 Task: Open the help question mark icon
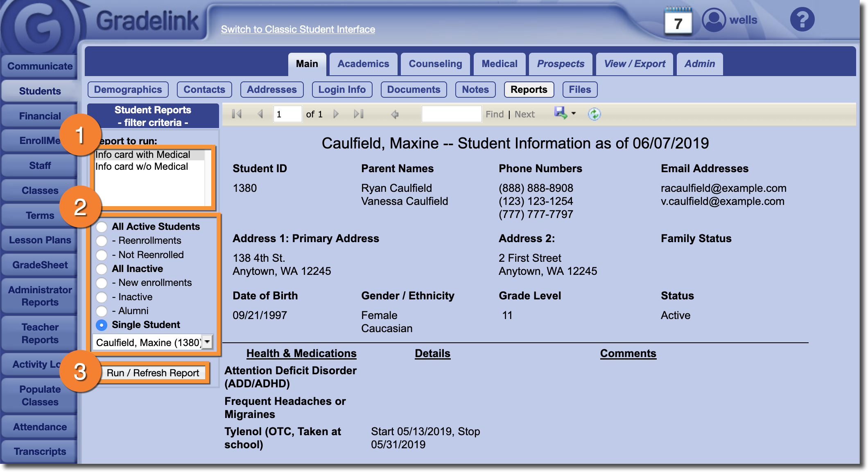[802, 20]
